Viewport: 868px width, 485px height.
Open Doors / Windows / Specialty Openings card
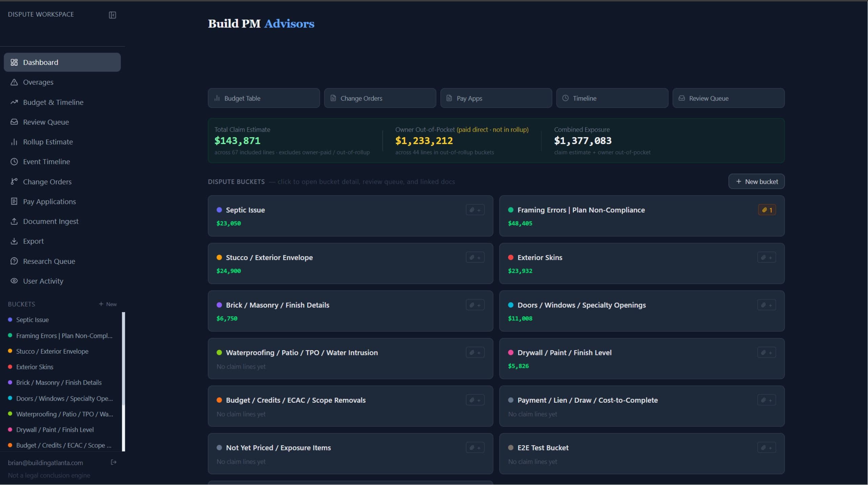coord(642,311)
